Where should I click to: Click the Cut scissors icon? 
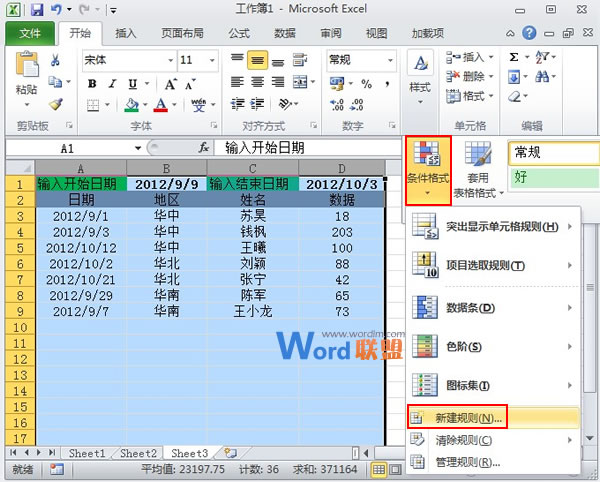click(56, 60)
